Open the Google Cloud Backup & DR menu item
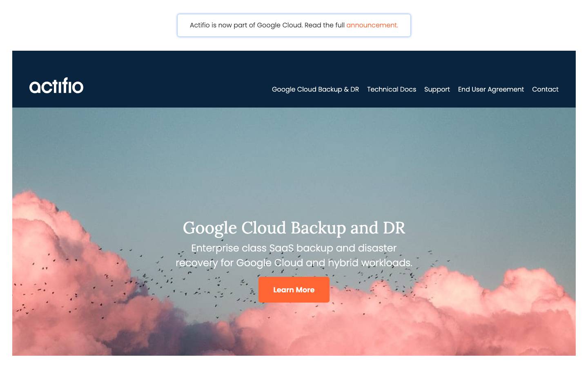 coord(315,89)
